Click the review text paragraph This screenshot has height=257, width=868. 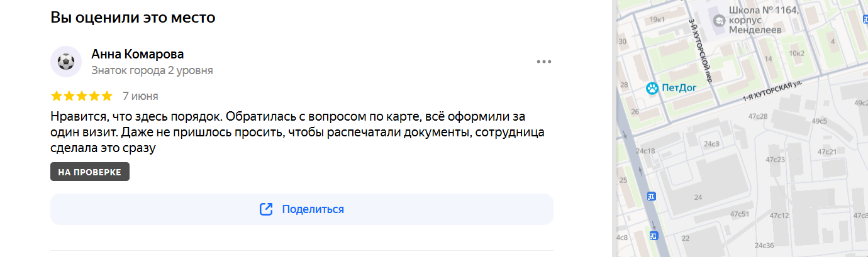[298, 133]
